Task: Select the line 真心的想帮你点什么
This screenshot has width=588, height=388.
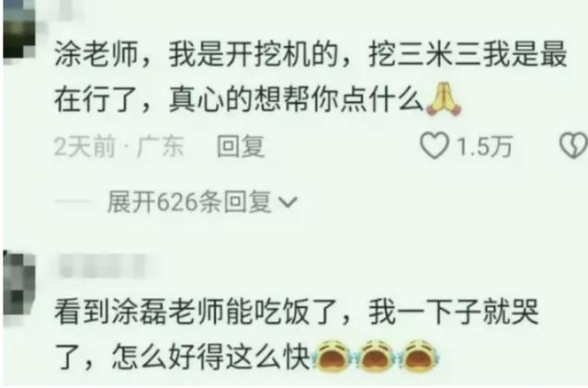Action: (296, 100)
